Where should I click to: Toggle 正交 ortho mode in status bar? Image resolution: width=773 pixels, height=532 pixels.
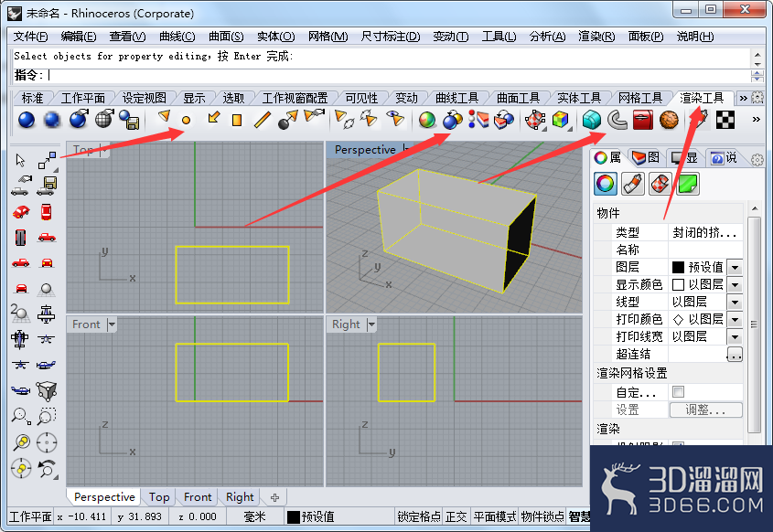[456, 516]
